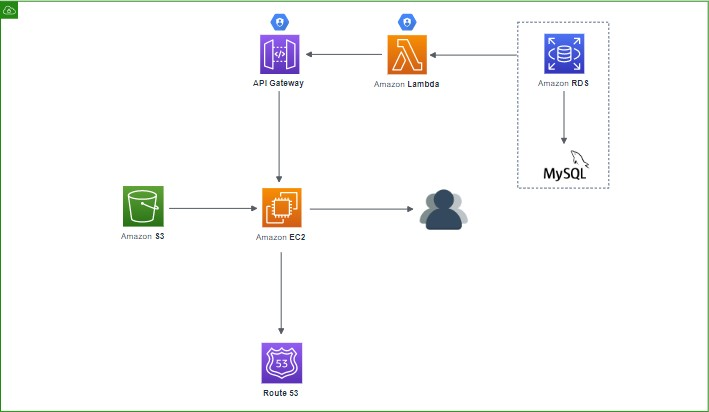Viewport: 709px width, 412px height.
Task: Select the Amazon RDS icon
Action: tap(564, 54)
